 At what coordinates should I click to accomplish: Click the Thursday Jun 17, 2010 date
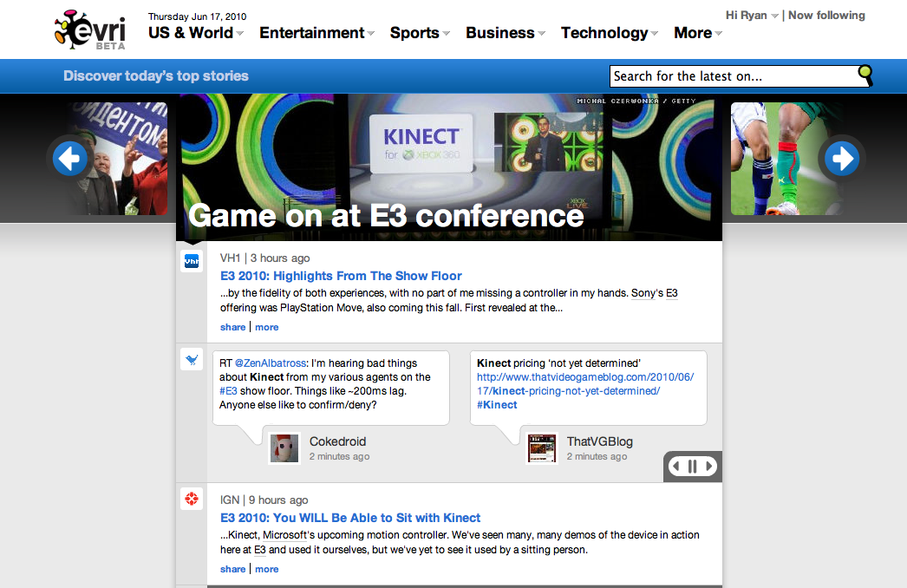(197, 16)
